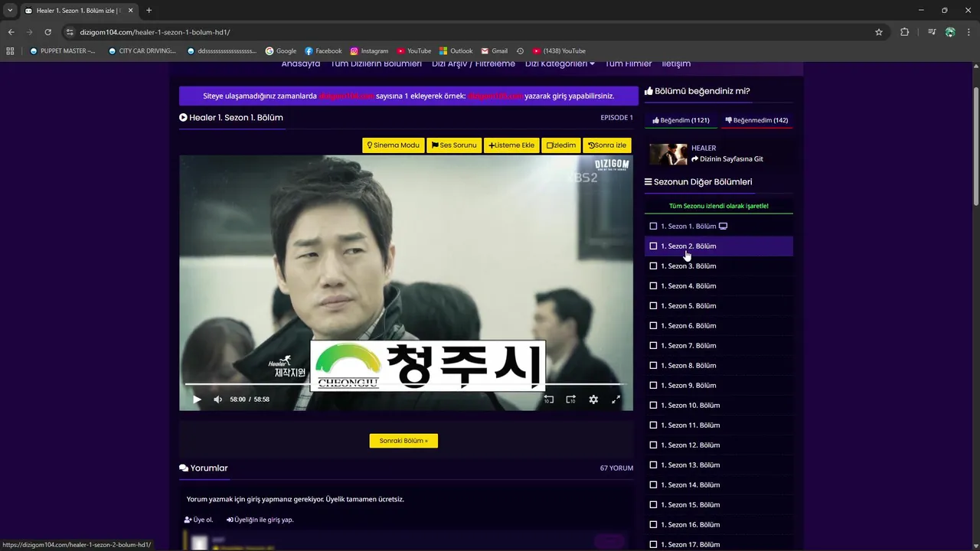Open the PUPPET MASTER bookmark
980x551 pixels.
coord(63,51)
